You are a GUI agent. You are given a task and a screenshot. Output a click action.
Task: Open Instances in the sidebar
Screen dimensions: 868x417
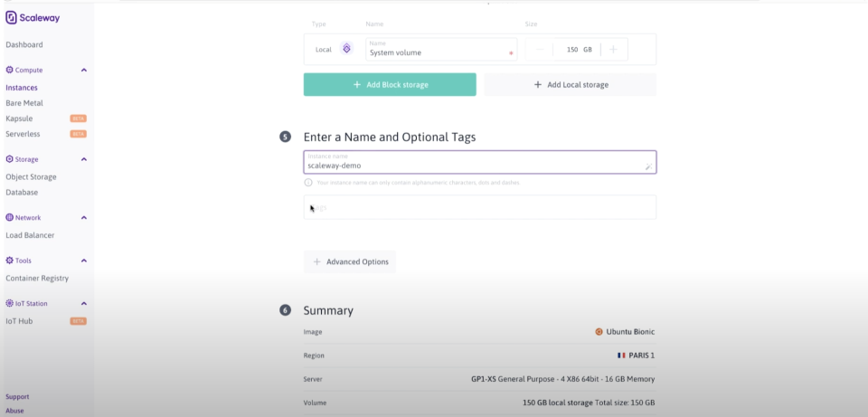(x=22, y=88)
